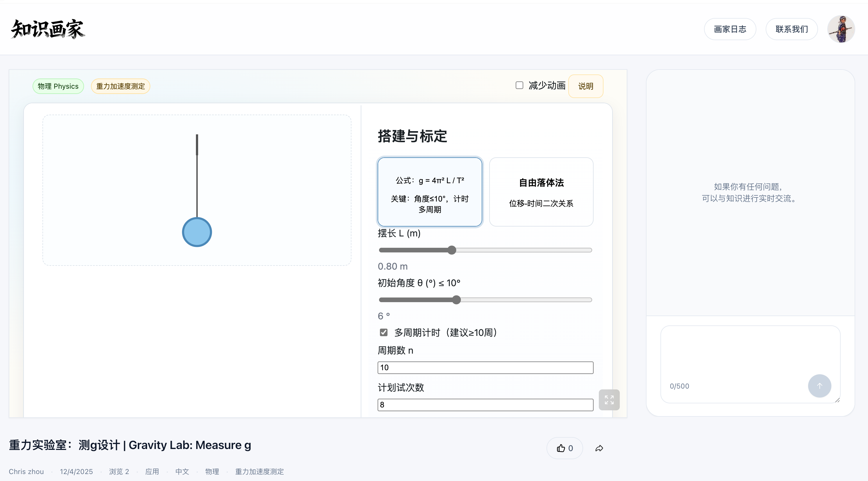Click the blue pendulum bob
Screen dimensions: 868x481
197,232
